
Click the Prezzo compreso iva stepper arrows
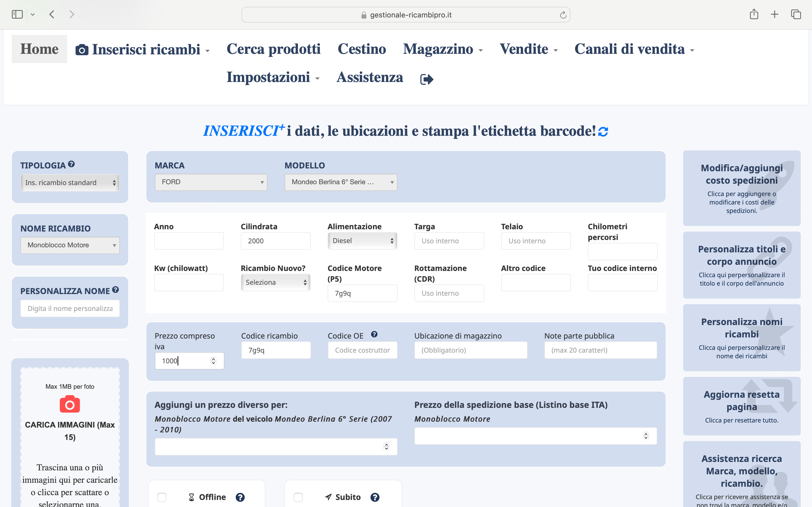(x=213, y=361)
